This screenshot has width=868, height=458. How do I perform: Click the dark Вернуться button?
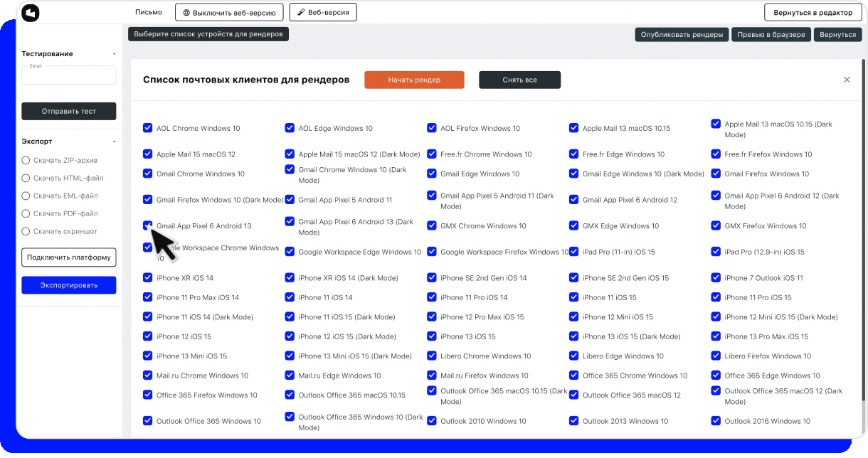point(838,34)
